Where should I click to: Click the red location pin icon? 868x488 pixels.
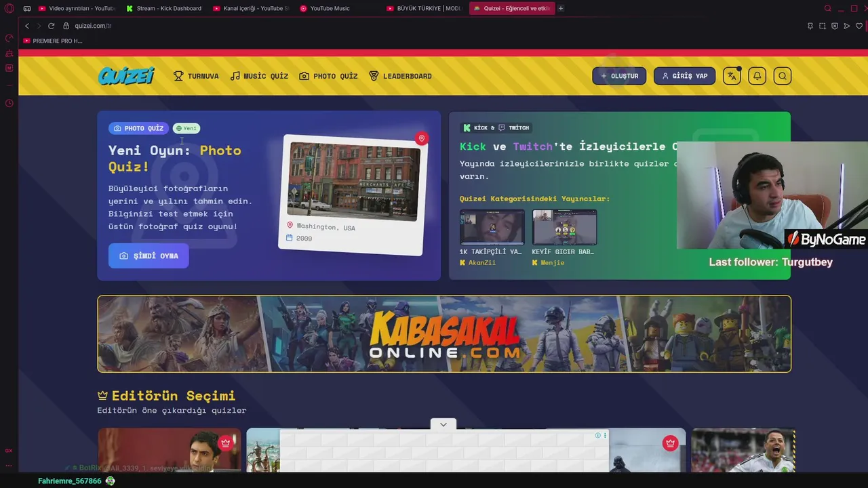point(421,138)
